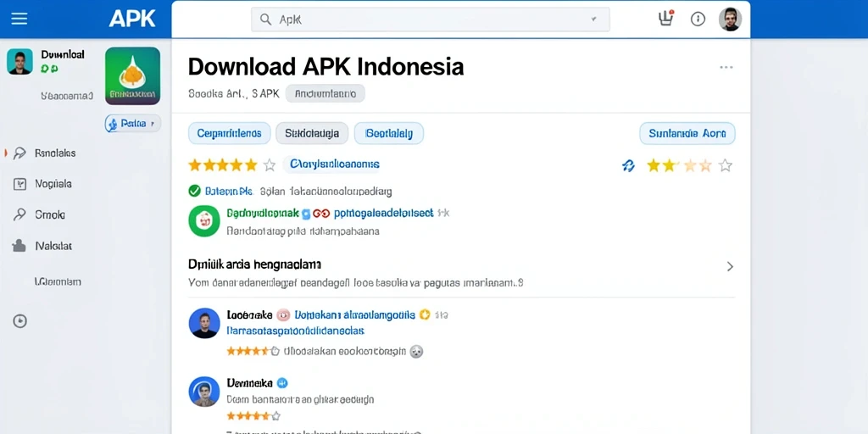Viewport: 868px width, 434px height.
Task: Open the 'Ranolaks' sidebar item
Action: (55, 153)
